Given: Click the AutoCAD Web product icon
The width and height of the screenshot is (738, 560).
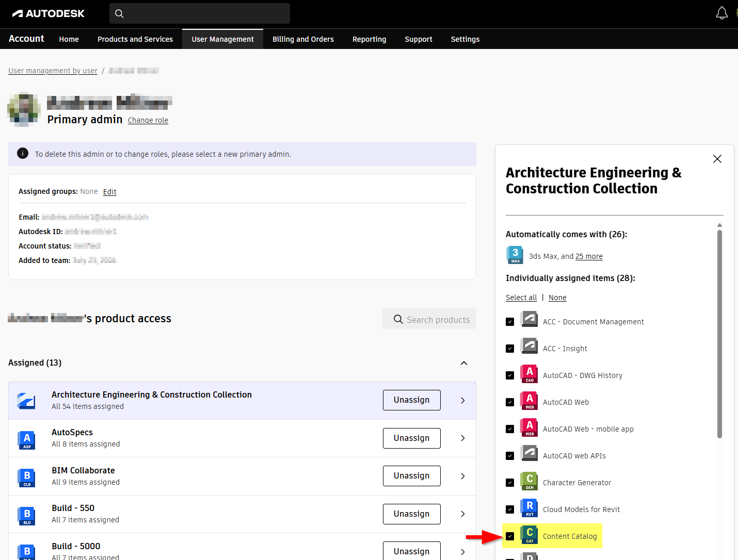Looking at the screenshot, I should pyautogui.click(x=530, y=402).
